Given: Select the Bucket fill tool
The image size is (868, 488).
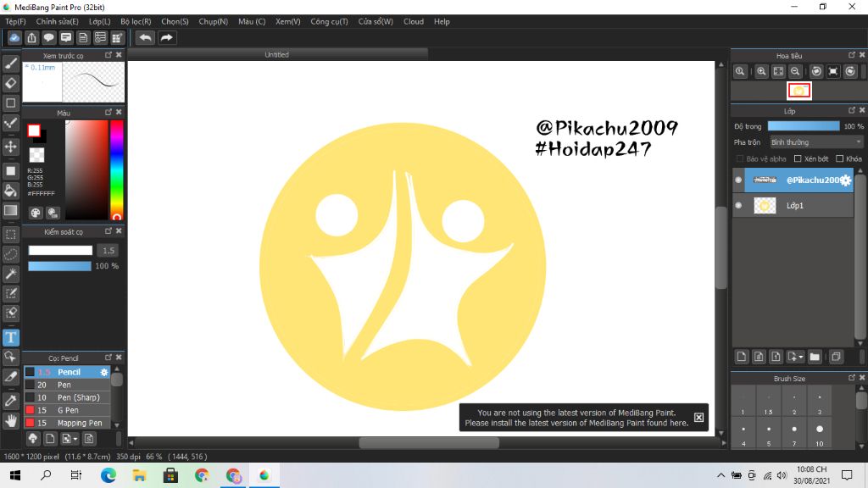Looking at the screenshot, I should [x=10, y=191].
